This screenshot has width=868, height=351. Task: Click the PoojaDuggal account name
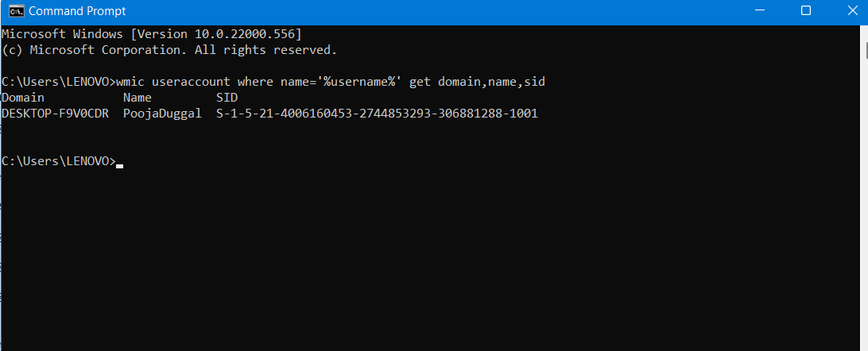tap(163, 114)
